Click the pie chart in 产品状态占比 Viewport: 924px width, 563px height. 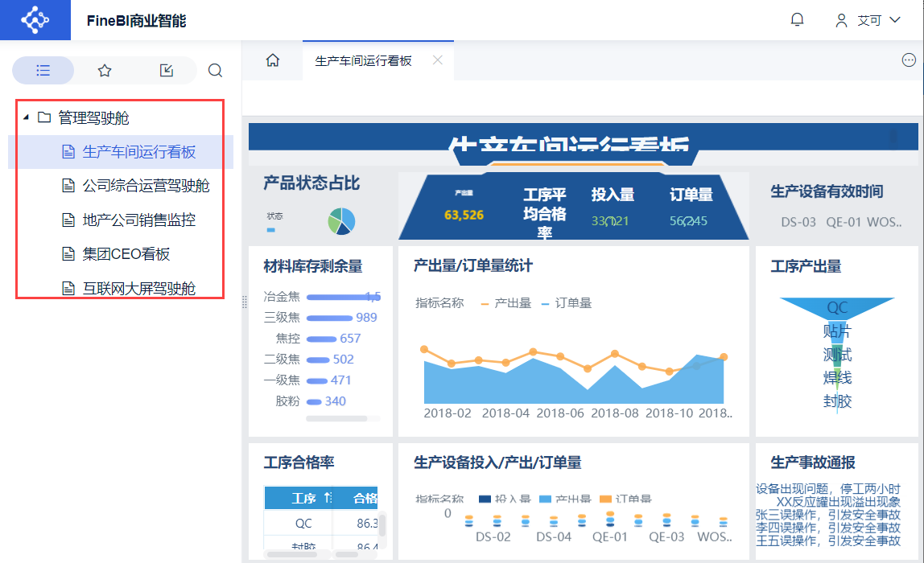point(341,221)
